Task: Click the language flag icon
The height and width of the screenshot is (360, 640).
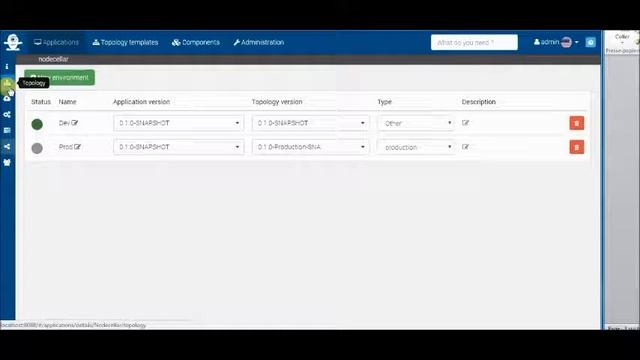Action: [x=566, y=42]
